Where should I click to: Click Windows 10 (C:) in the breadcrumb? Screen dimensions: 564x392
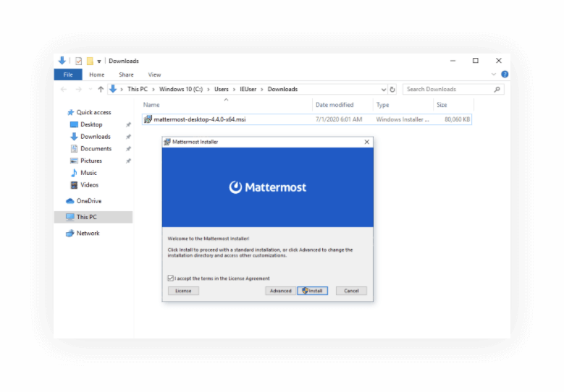(181, 89)
